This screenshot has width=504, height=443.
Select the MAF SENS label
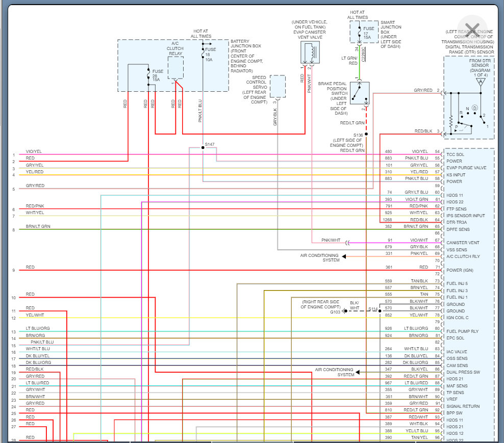457,386
